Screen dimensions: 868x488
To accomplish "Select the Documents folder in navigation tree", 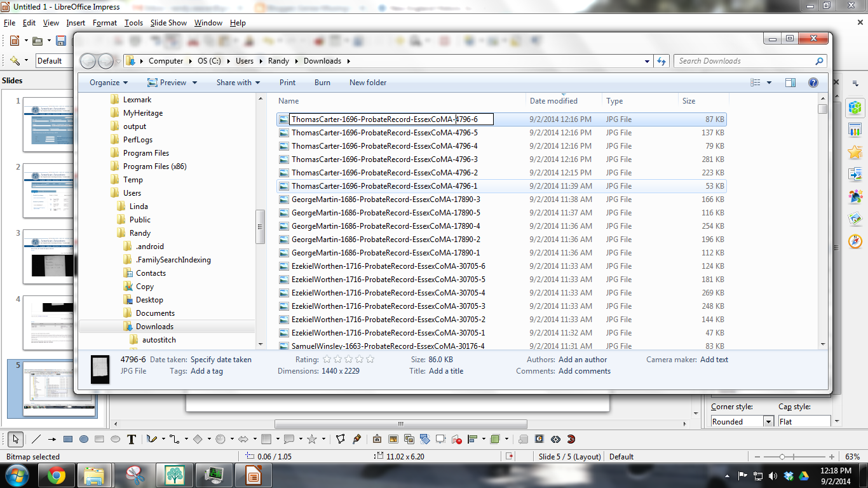I will click(x=155, y=313).
